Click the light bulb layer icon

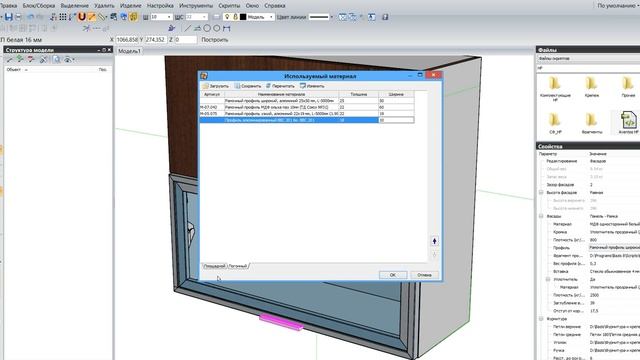(x=227, y=17)
